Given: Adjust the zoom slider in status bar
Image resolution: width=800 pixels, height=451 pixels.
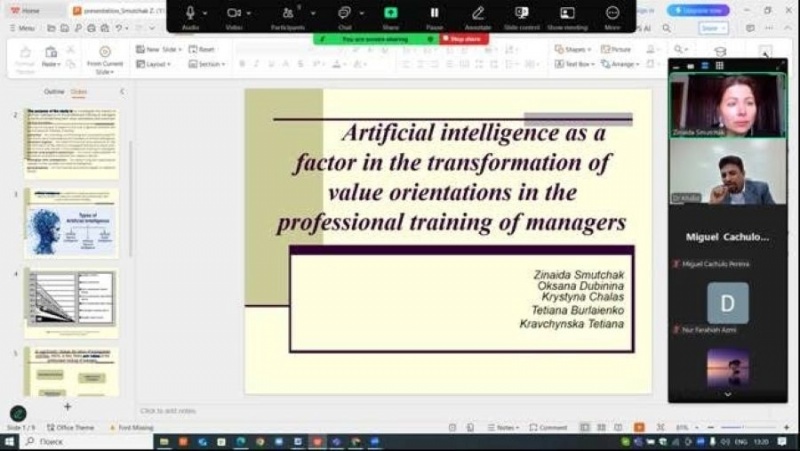Looking at the screenshot, I should coord(745,427).
